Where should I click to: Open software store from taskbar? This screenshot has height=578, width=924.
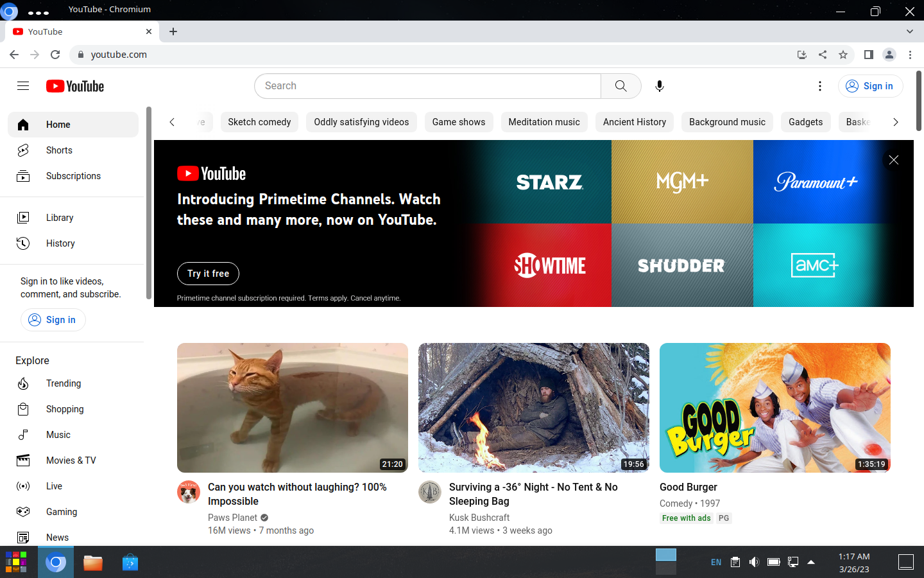(x=130, y=563)
